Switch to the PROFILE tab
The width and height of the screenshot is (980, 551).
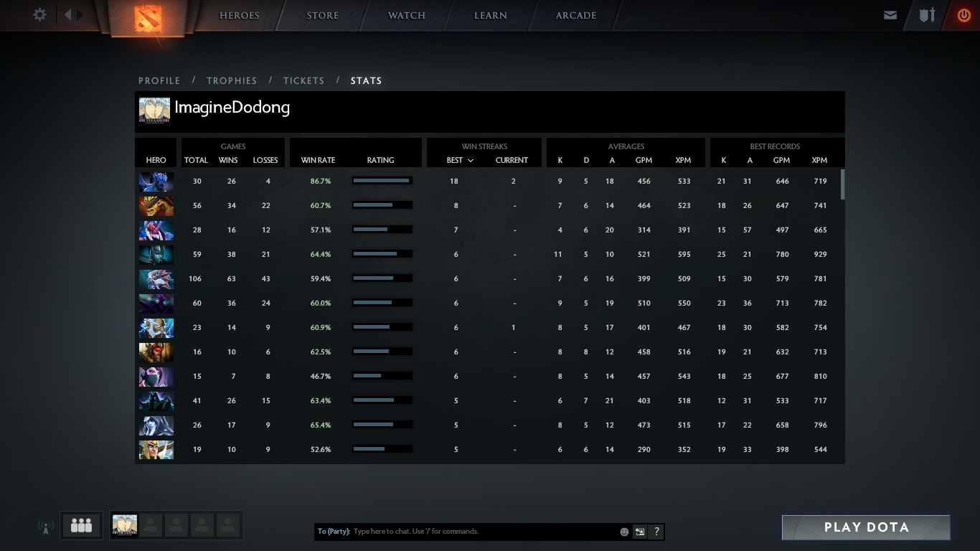tap(159, 80)
